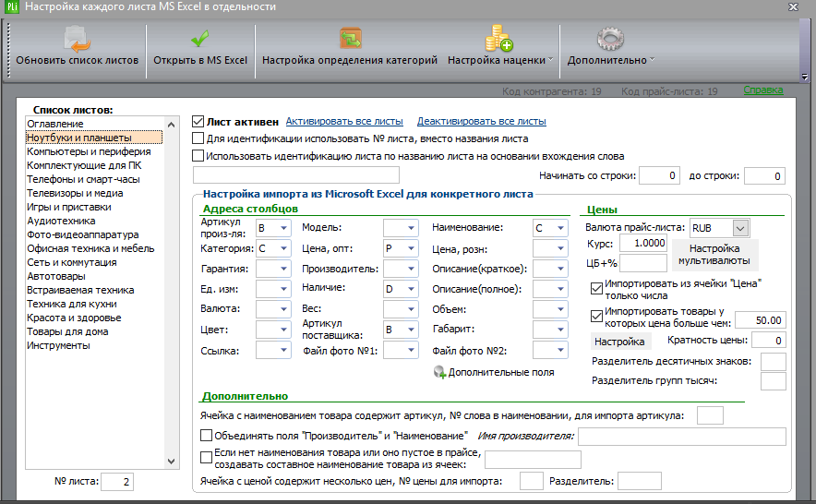Viewport: 816px width, 504px height.
Task: Click the Обновить список листов icon
Action: (x=77, y=39)
